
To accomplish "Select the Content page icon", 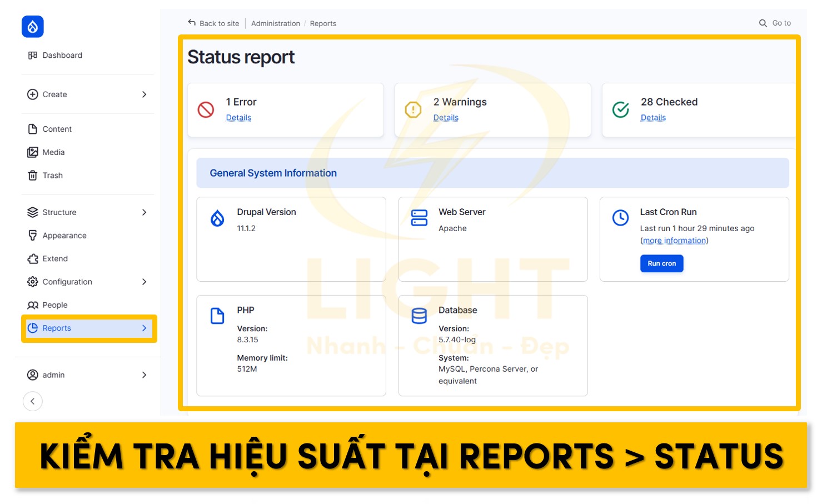I will coord(33,129).
